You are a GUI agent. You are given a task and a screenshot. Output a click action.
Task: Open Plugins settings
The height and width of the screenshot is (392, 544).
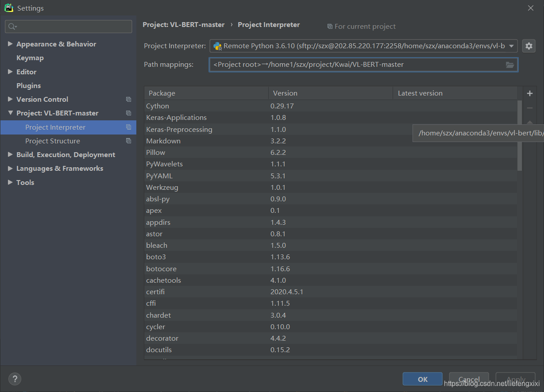pyautogui.click(x=29, y=86)
